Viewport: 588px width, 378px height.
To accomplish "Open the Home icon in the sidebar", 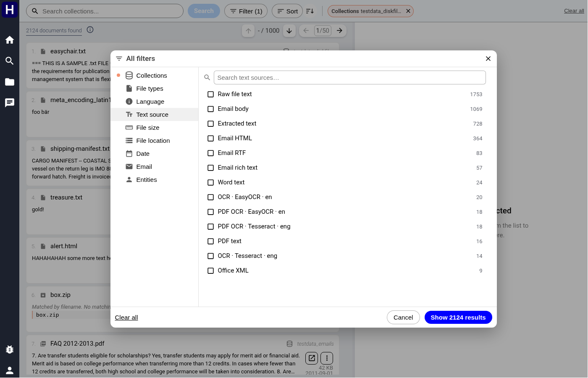I will (10, 40).
